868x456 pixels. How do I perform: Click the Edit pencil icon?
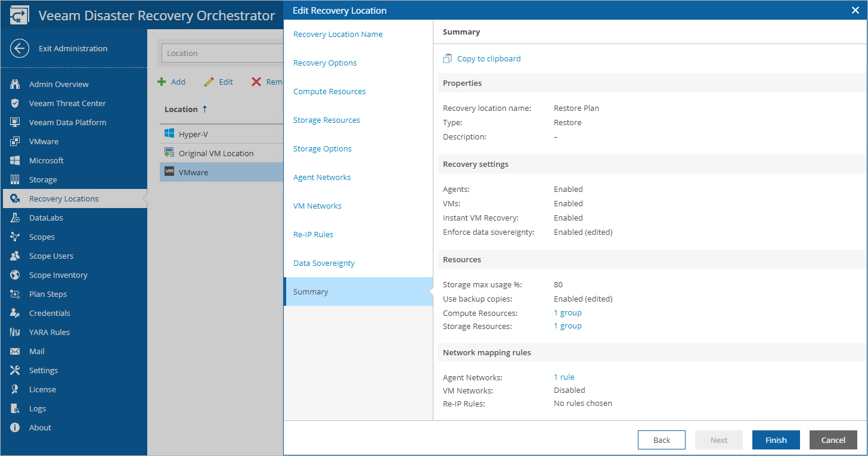(x=209, y=82)
